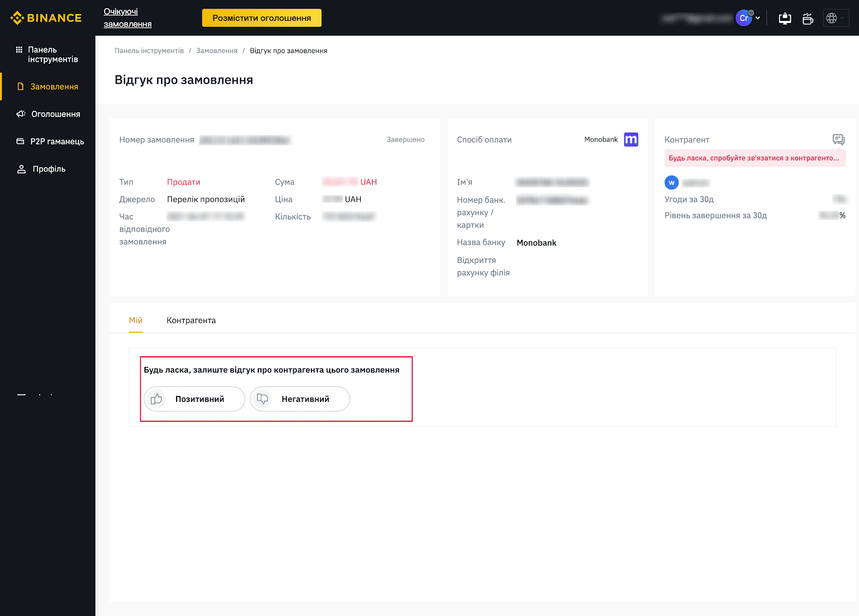Click the dashboard grid icon in sidebar
859x616 pixels.
pyautogui.click(x=19, y=49)
